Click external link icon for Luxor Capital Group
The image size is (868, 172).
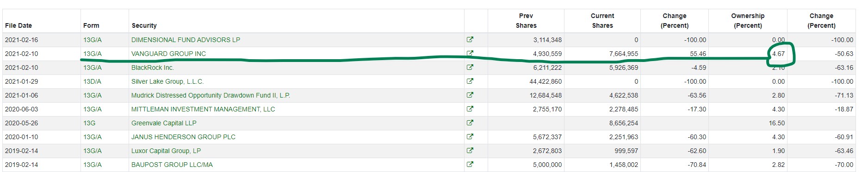[x=470, y=151]
